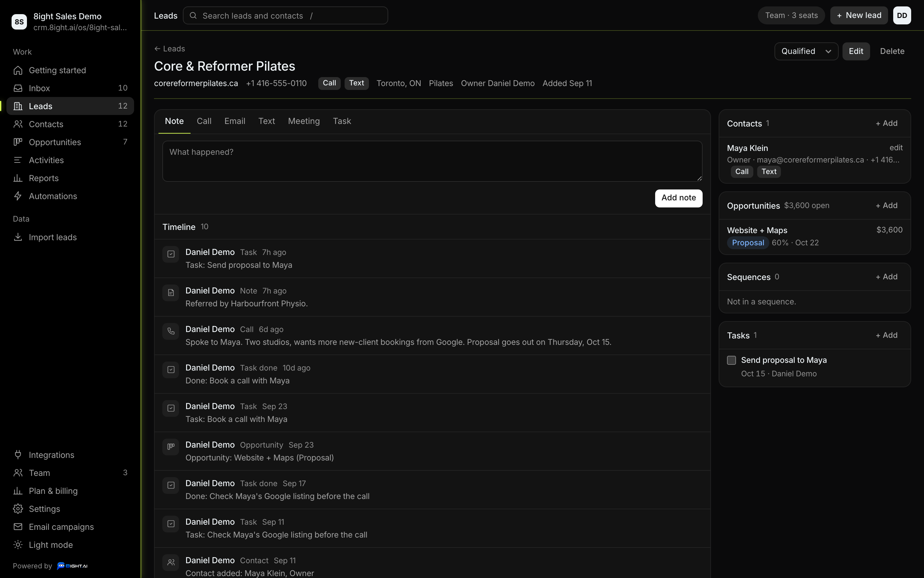Check the Send proposal to Maya task checkbox
This screenshot has width=924, height=578.
731,360
